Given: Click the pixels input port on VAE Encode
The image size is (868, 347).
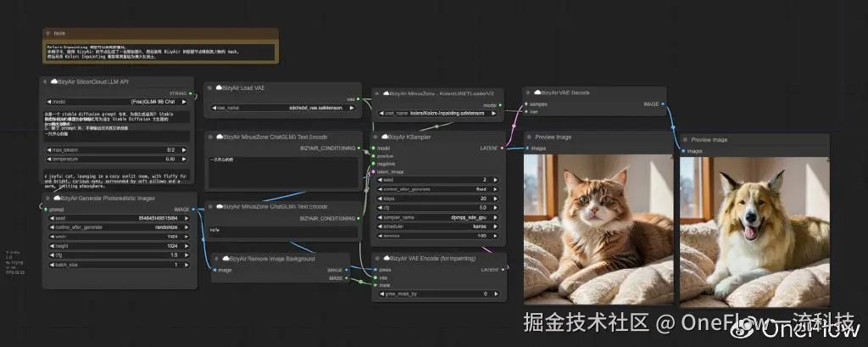Looking at the screenshot, I should click(x=374, y=270).
